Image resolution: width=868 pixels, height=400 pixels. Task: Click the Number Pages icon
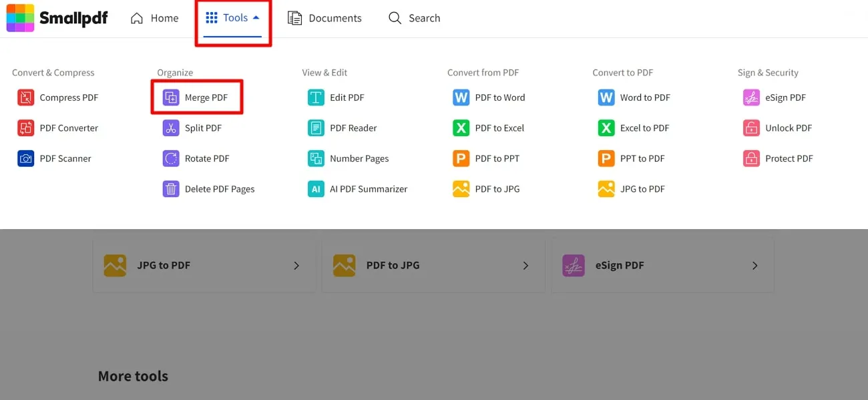316,159
